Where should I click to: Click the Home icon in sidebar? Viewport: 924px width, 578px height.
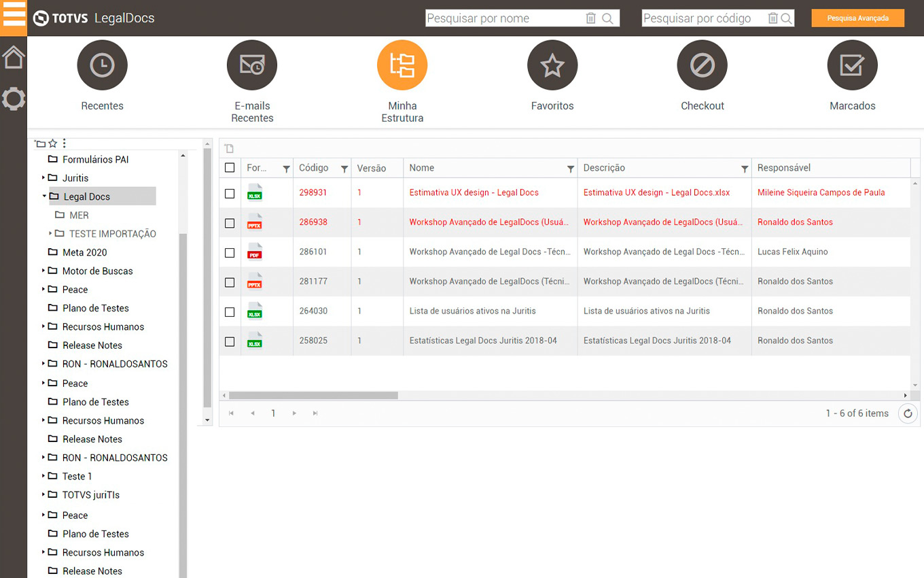[x=14, y=58]
